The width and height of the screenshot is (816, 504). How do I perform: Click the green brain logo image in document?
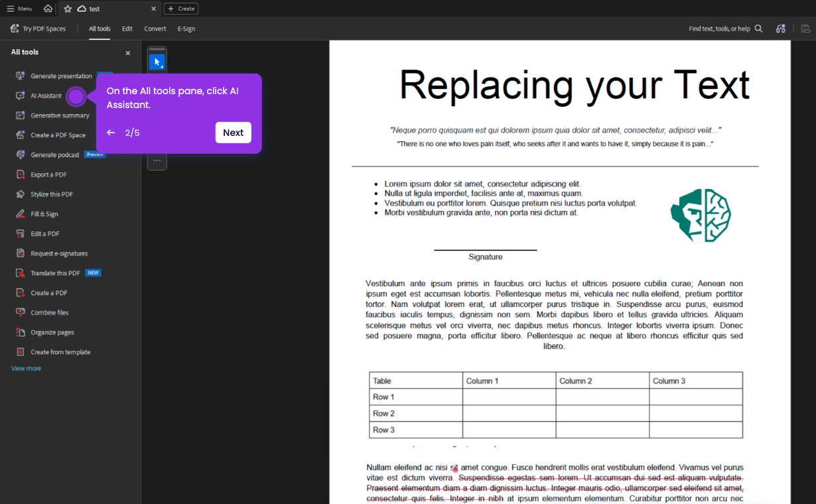point(701,215)
